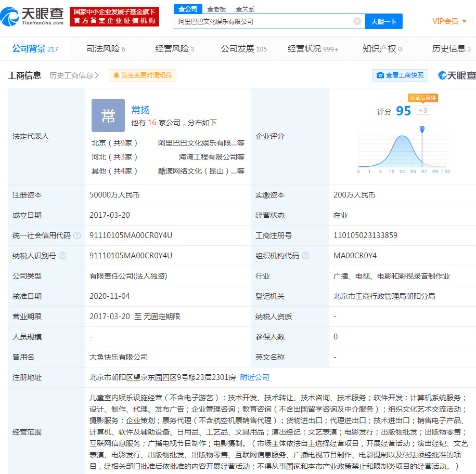Open the 经营状况 999+ tab
The height and width of the screenshot is (474, 476).
click(x=313, y=48)
